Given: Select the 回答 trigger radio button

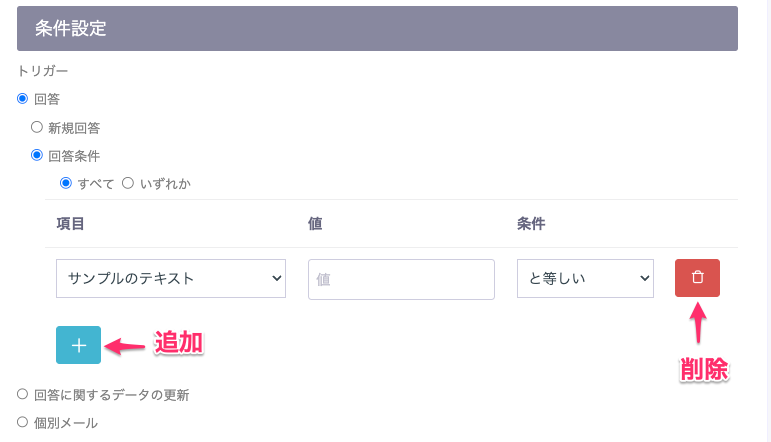Looking at the screenshot, I should pos(22,99).
